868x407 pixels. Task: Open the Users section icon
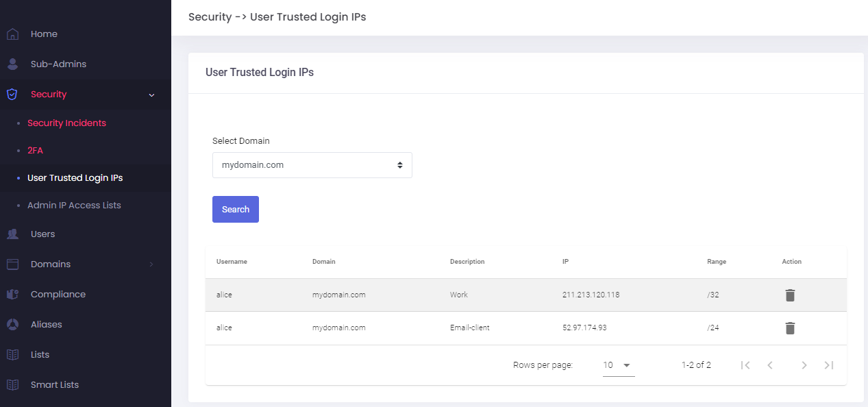tap(12, 234)
